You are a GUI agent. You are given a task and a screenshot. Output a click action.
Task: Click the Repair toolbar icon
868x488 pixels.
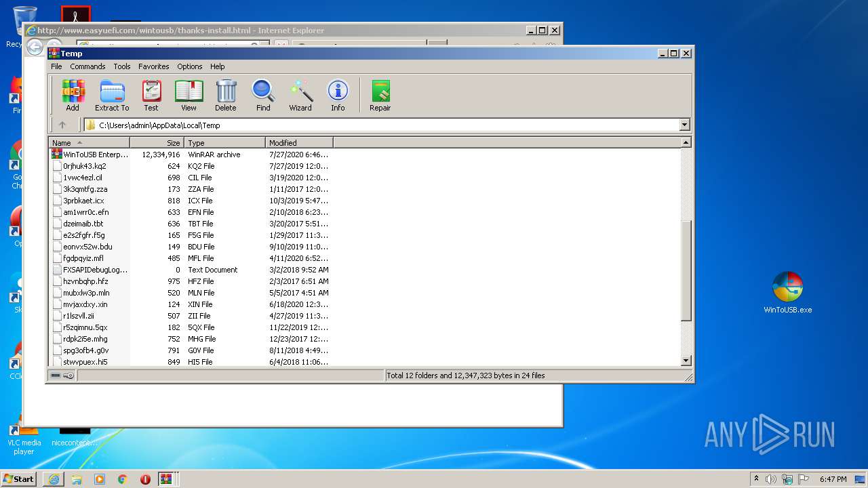pyautogui.click(x=380, y=95)
